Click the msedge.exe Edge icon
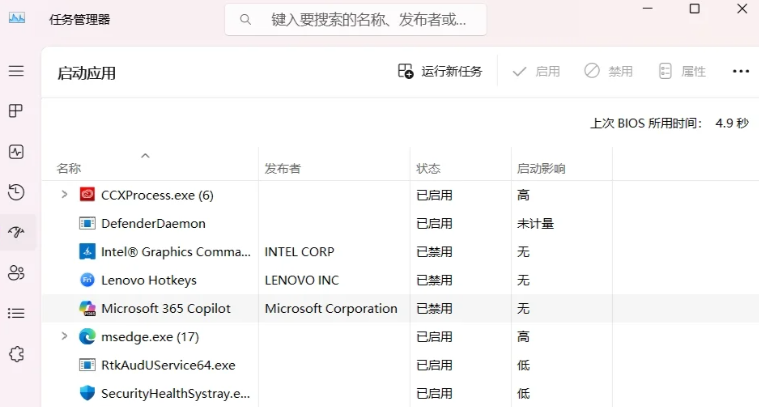The image size is (759, 407). click(87, 336)
